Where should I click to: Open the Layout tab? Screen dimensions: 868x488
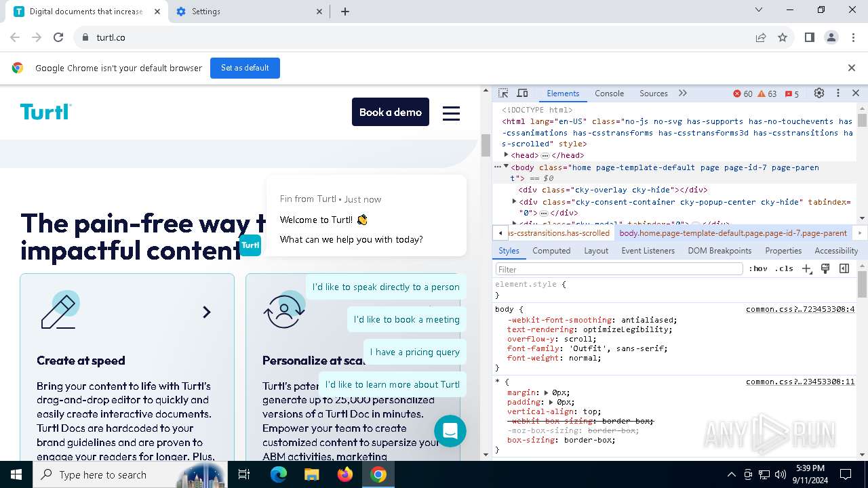[596, 251]
